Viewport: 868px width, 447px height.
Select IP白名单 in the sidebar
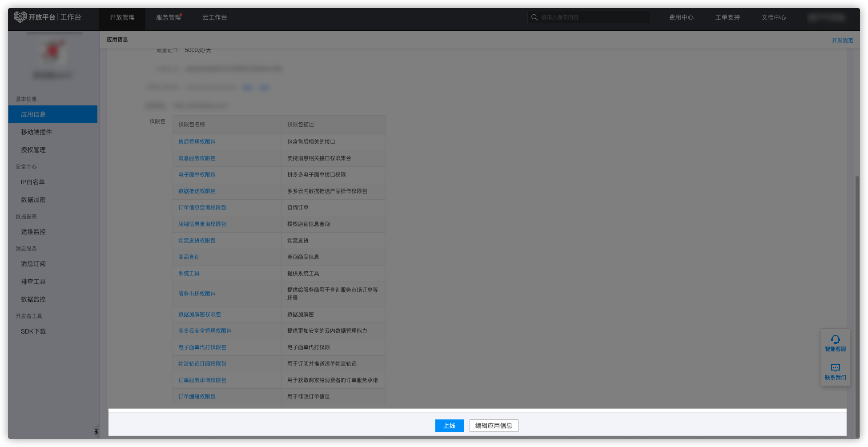[33, 182]
